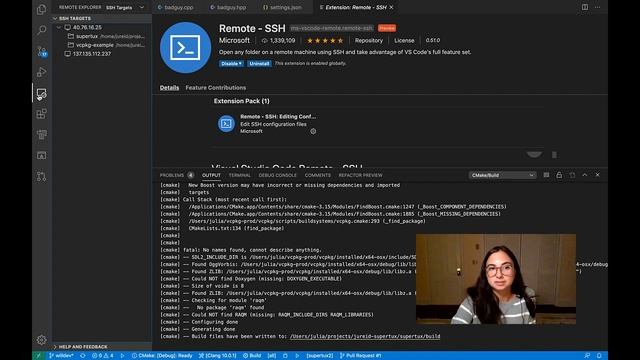Click the split editor icon
This screenshot has width=640, height=360.
tap(585, 7)
